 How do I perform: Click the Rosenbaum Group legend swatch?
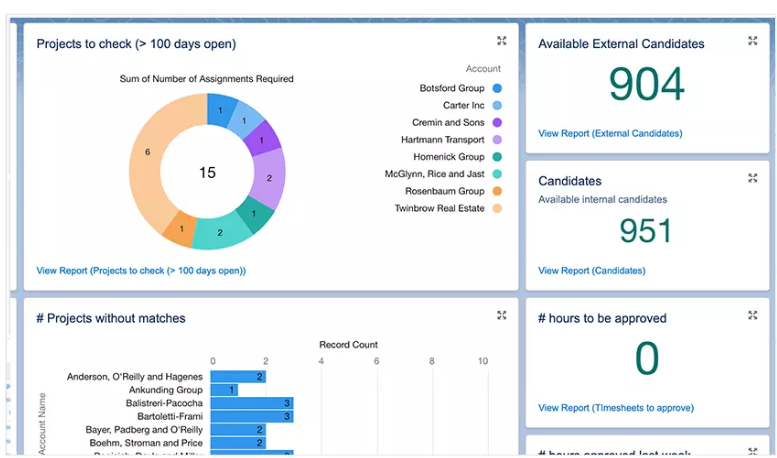[x=497, y=191]
